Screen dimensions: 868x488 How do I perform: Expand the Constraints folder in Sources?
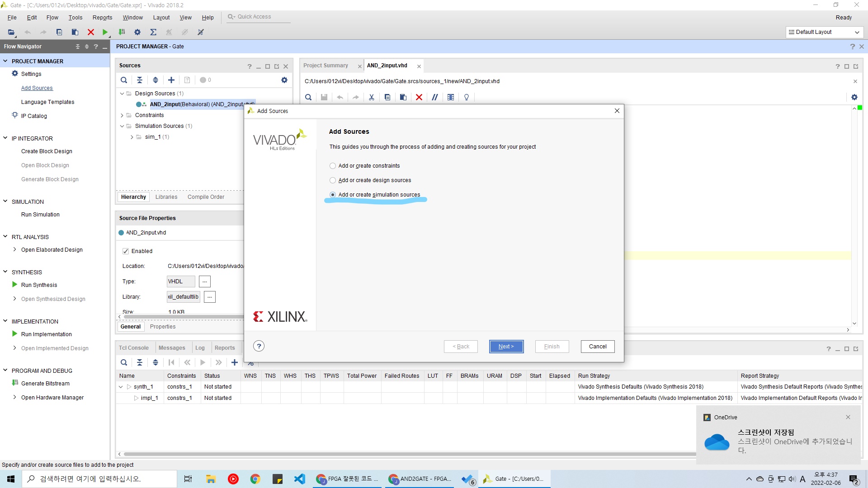tap(122, 115)
